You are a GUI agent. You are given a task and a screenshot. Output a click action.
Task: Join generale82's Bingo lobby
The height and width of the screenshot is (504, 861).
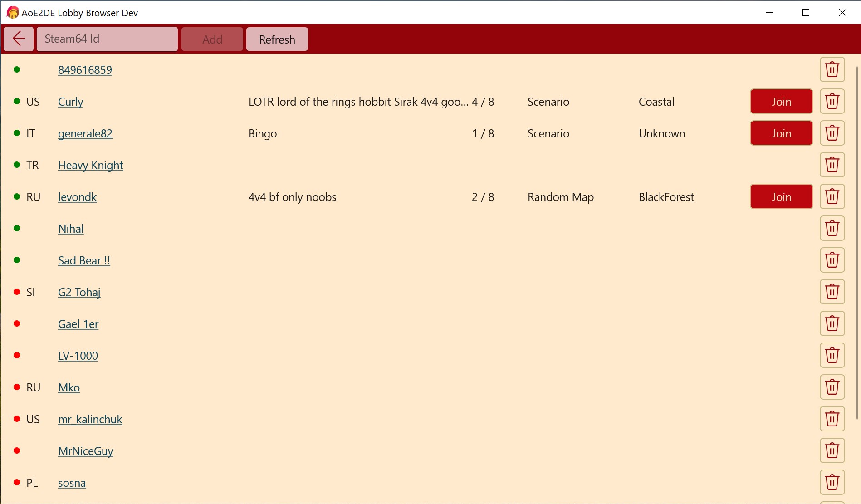[x=781, y=133]
